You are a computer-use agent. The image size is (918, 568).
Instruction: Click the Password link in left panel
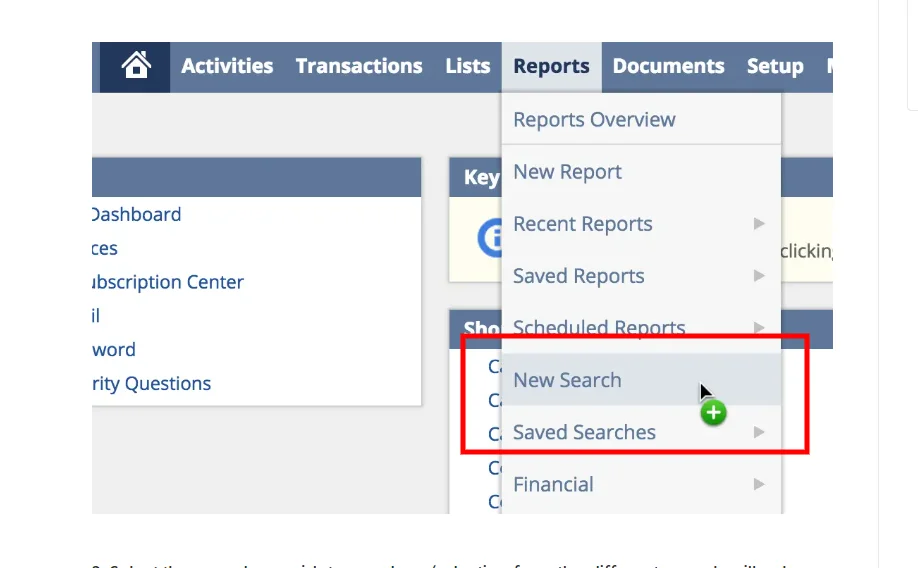click(114, 350)
